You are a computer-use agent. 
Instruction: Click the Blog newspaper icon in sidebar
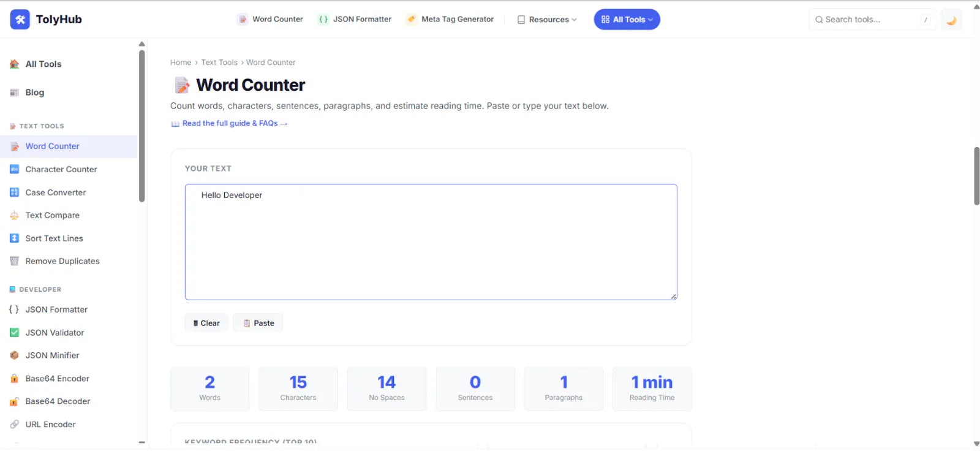14,93
